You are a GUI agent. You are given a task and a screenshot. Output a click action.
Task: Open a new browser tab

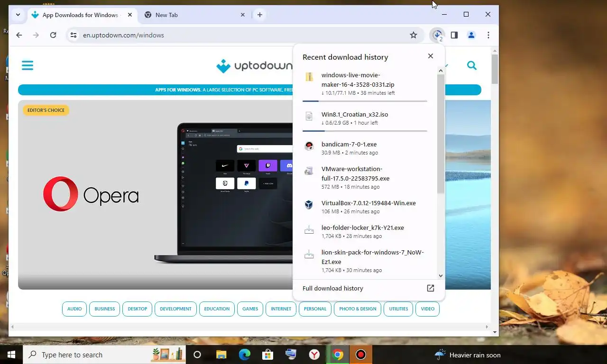[x=259, y=15]
